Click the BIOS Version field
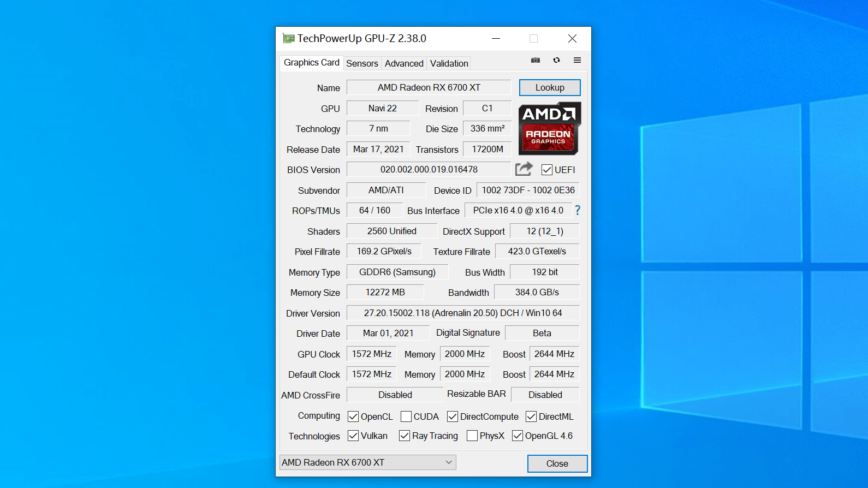 429,170
